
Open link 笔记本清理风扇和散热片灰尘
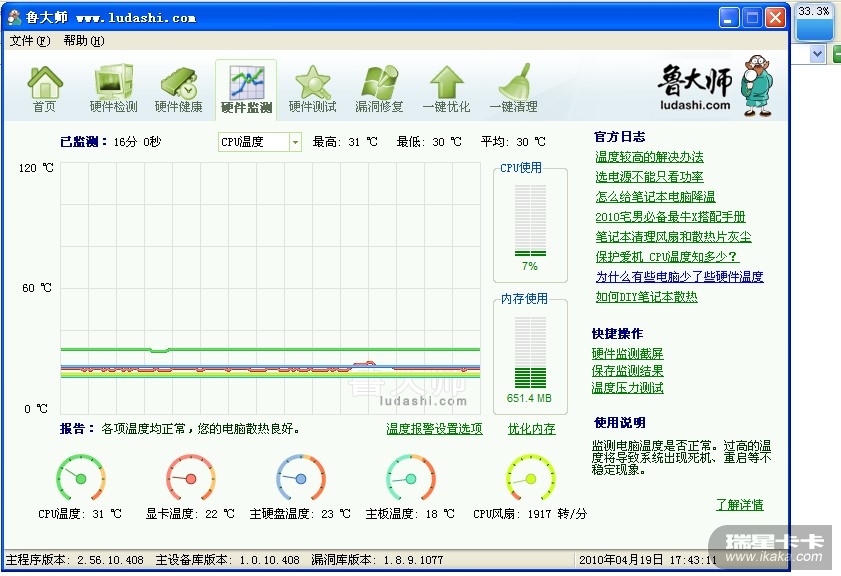click(673, 237)
